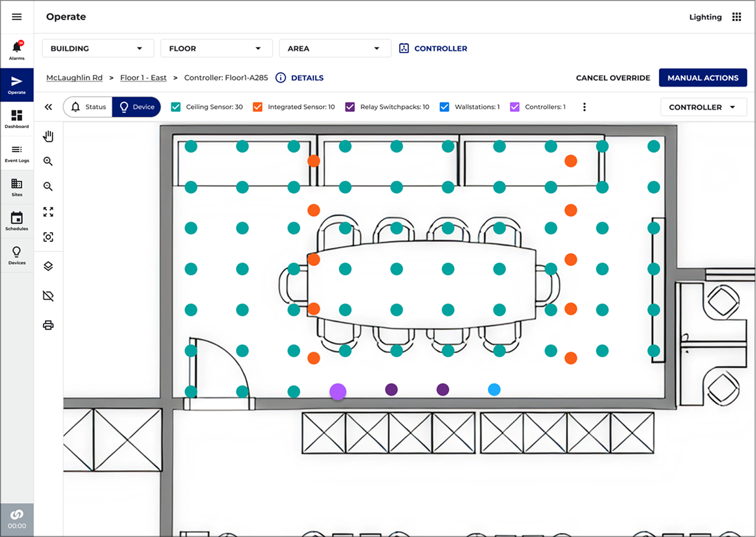Select the blue wallstation dot
Viewport: 756px width, 537px height.
[494, 390]
